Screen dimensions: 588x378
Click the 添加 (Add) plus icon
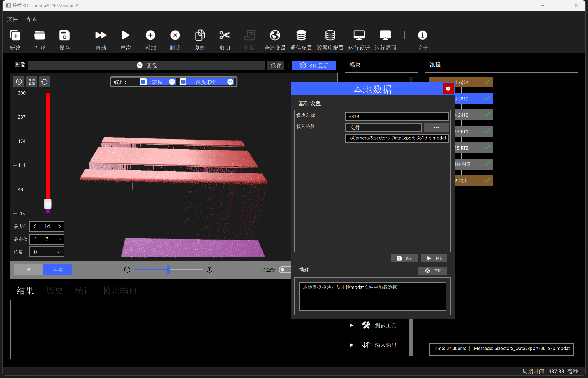150,35
